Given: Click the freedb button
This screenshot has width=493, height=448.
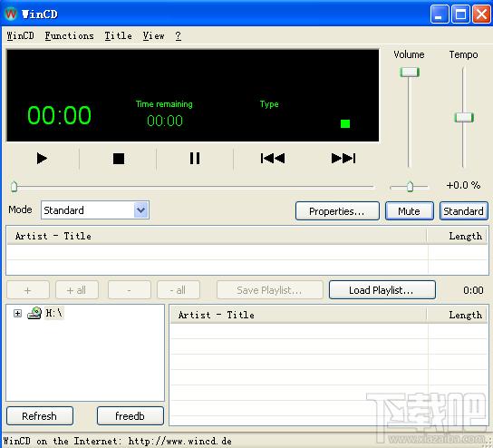Looking at the screenshot, I should click(130, 416).
